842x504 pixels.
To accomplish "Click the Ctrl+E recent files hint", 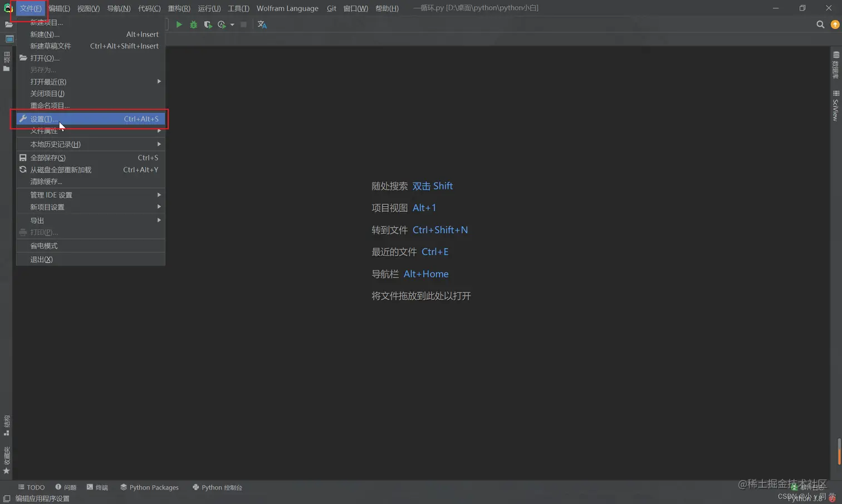I will 435,252.
